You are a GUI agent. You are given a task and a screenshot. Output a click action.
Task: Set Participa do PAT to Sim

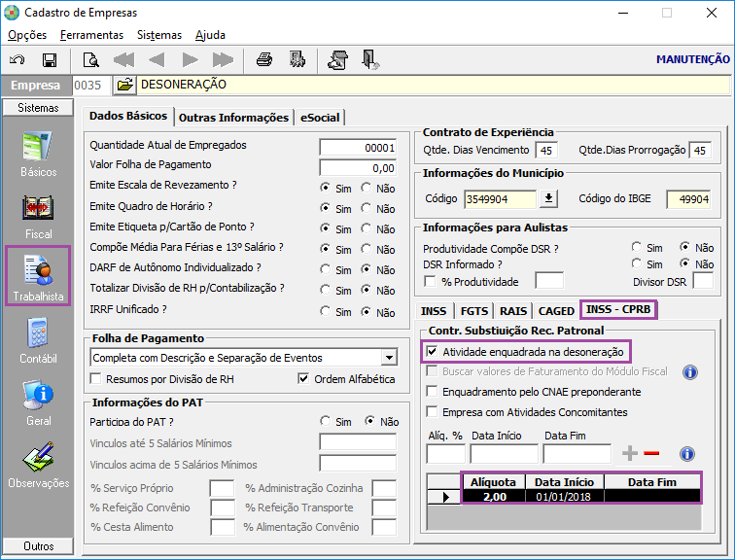click(326, 421)
